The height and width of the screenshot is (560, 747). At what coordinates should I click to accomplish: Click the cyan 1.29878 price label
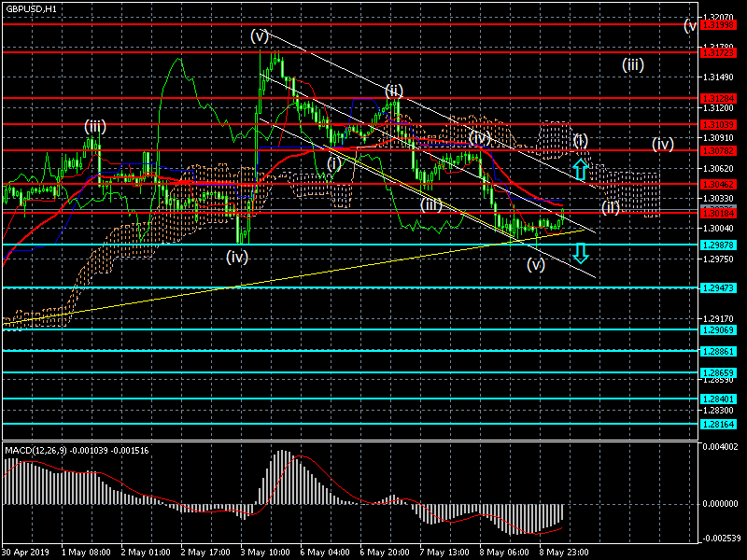coord(718,245)
